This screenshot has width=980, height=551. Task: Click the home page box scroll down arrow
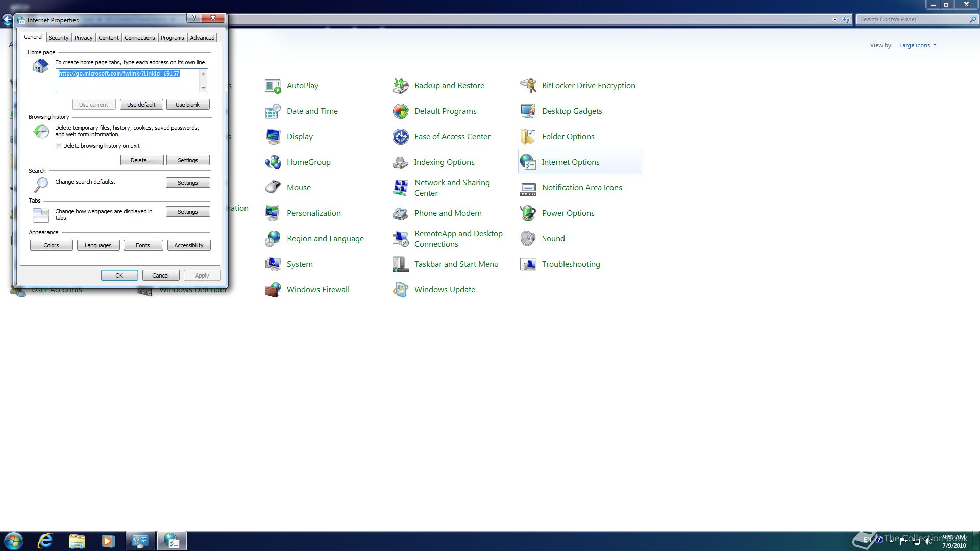(203, 88)
